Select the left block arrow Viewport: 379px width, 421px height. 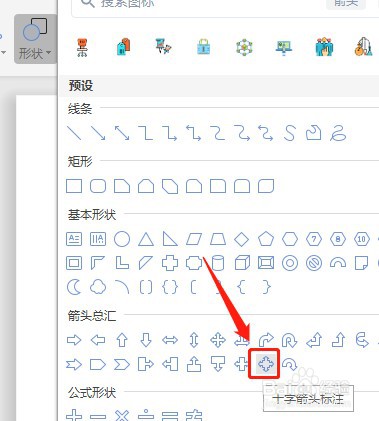click(x=98, y=340)
